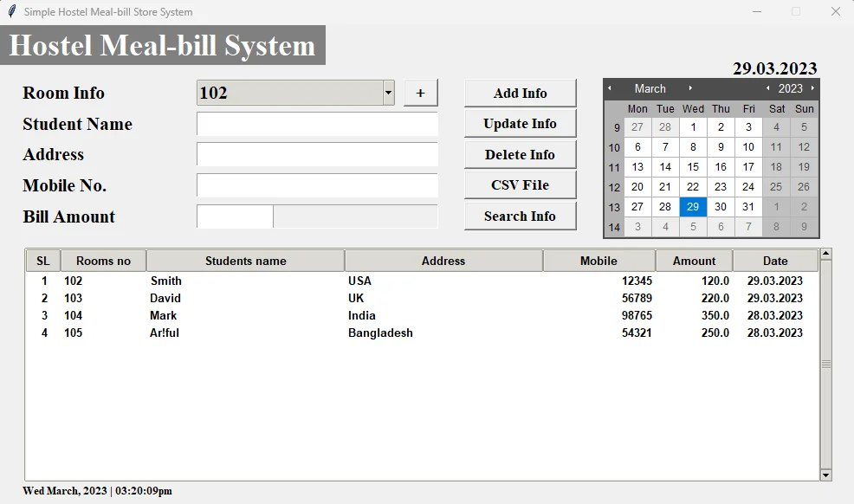The height and width of the screenshot is (504, 854).
Task: Select March 31 in the calendar
Action: coord(748,207)
